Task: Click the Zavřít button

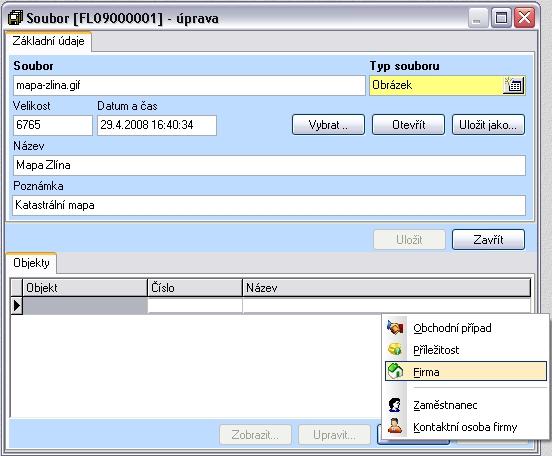Action: (488, 240)
